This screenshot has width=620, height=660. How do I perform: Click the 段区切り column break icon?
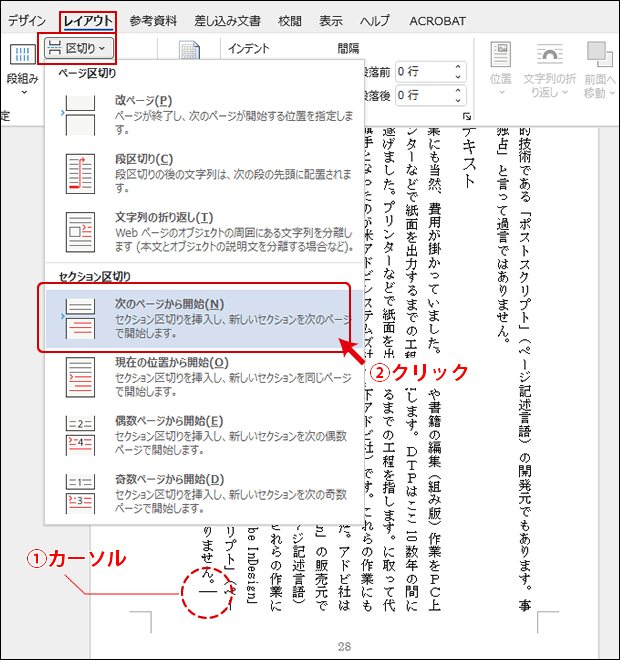[80, 173]
